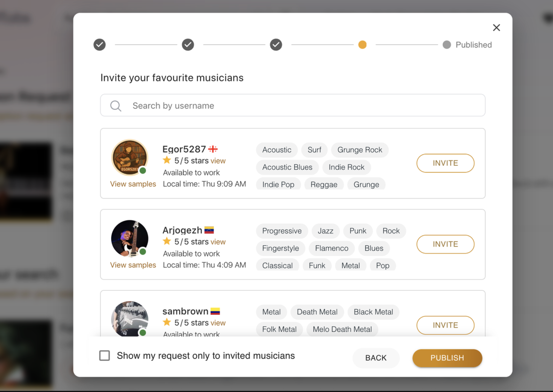
Task: Click the Published step indicator
Action: (447, 45)
